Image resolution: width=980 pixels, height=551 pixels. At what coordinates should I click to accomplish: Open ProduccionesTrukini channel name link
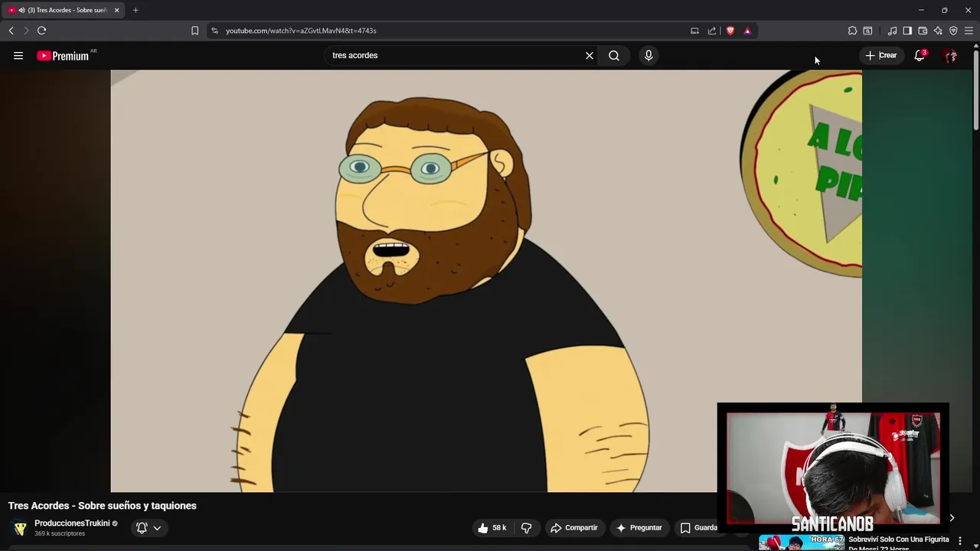(x=72, y=523)
